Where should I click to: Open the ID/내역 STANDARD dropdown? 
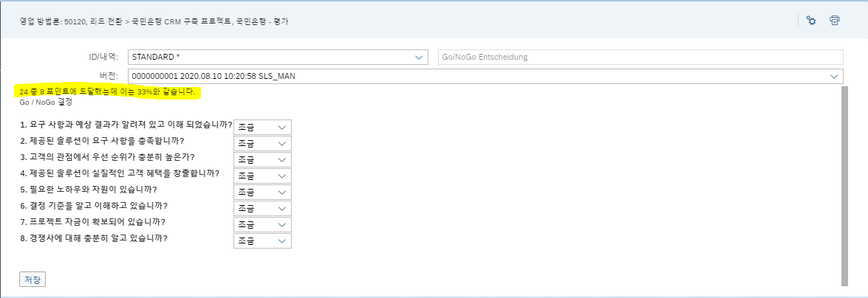tap(278, 57)
